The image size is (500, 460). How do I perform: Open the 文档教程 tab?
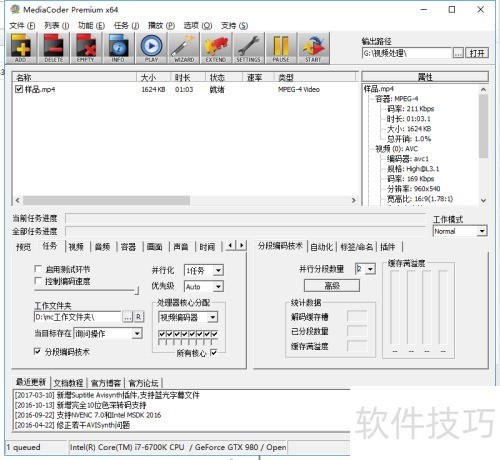(x=68, y=383)
